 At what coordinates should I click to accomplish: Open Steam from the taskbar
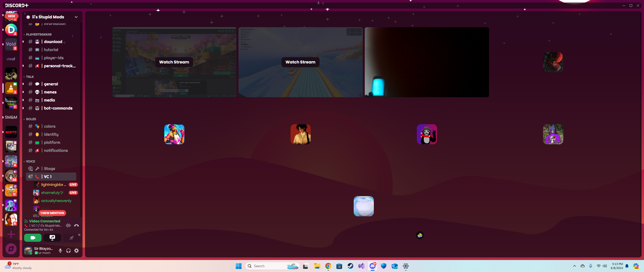pos(350,266)
